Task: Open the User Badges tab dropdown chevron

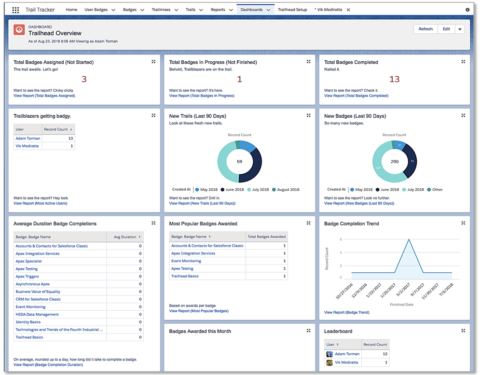Action: (x=113, y=10)
